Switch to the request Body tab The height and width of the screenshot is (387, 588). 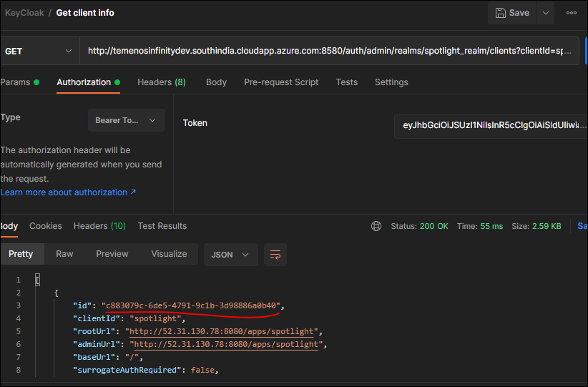click(x=216, y=82)
